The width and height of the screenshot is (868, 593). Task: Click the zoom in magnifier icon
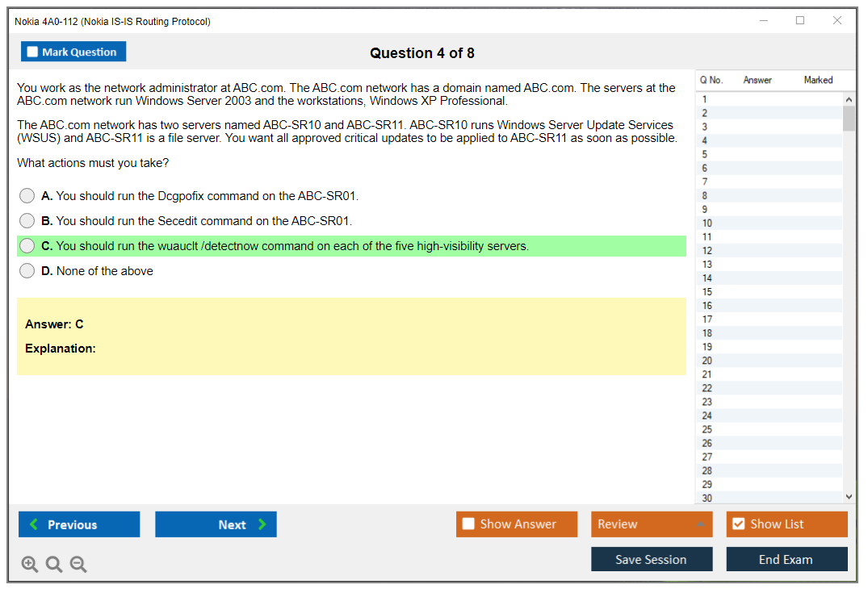(x=30, y=565)
